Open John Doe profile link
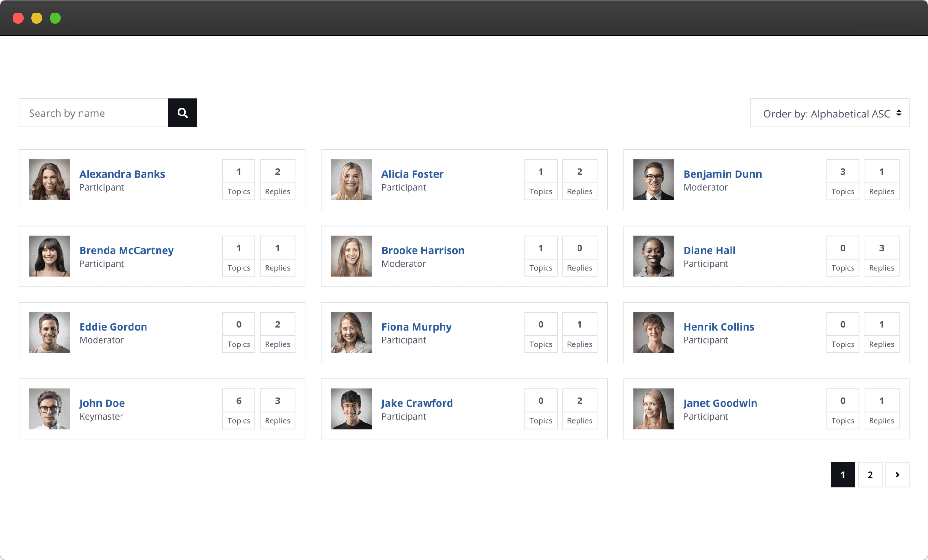The image size is (928, 560). point(102,403)
